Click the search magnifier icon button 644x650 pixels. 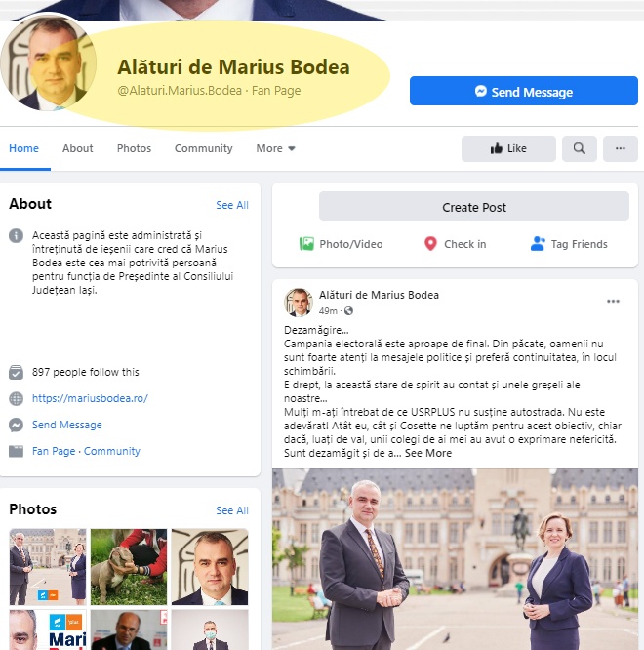(579, 148)
